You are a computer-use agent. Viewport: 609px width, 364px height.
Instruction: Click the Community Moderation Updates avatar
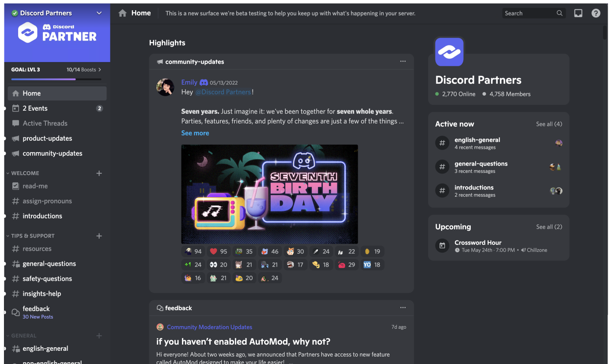[x=160, y=327]
